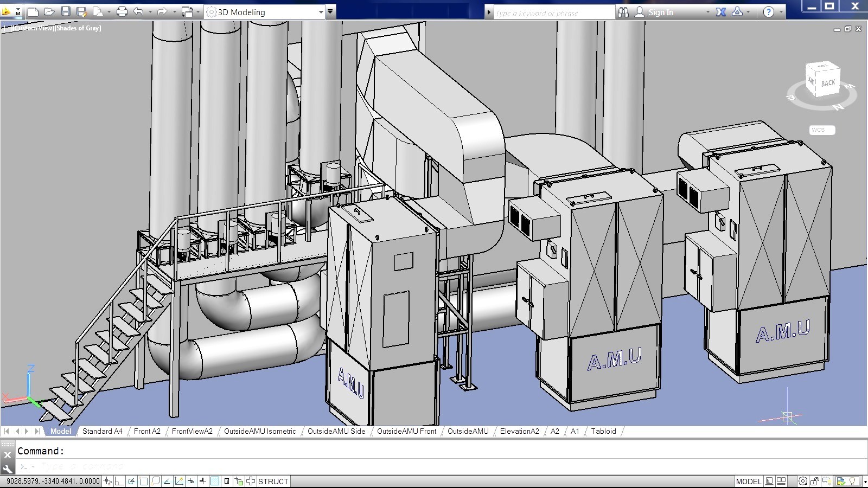
Task: Toggle Ortho mode in the status bar
Action: point(119,481)
